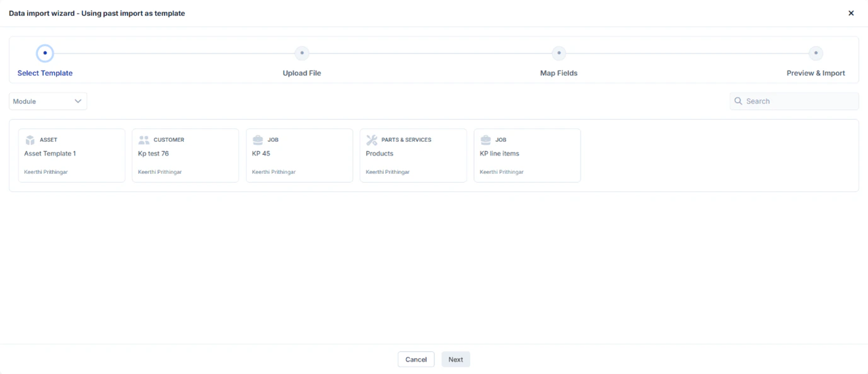This screenshot has height=374, width=868.
Task: Click the customer people icon on Kp test 76
Action: tap(144, 140)
